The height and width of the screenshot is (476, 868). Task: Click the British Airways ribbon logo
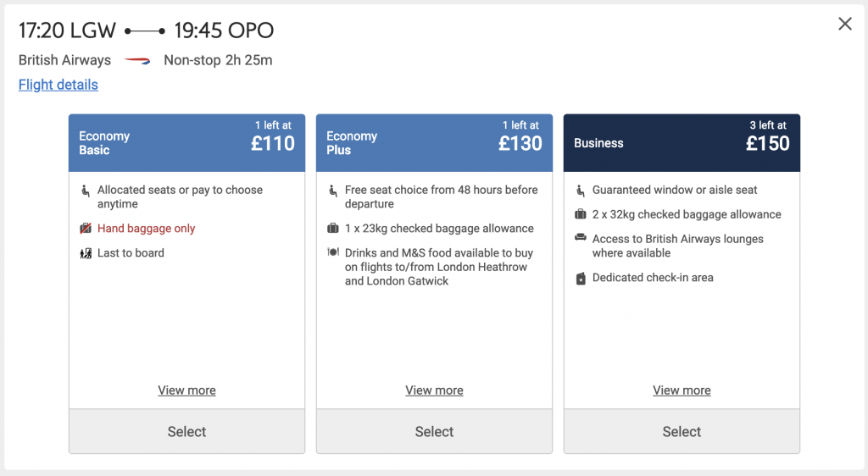[136, 60]
